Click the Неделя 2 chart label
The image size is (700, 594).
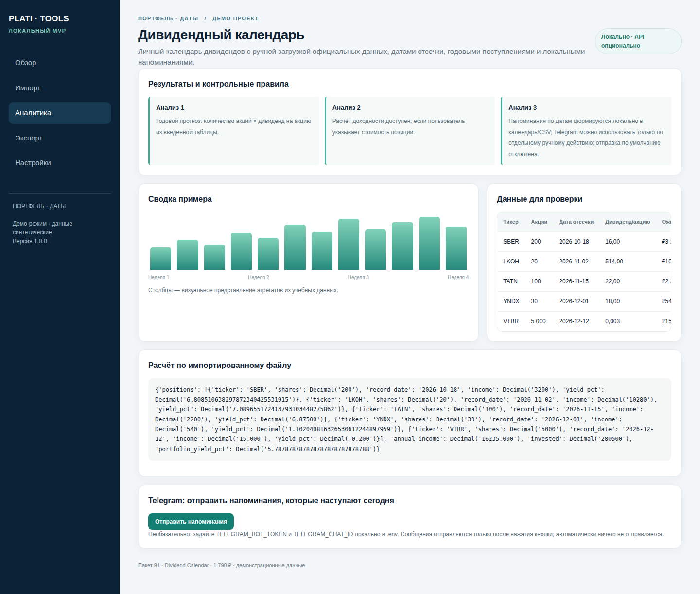click(258, 277)
